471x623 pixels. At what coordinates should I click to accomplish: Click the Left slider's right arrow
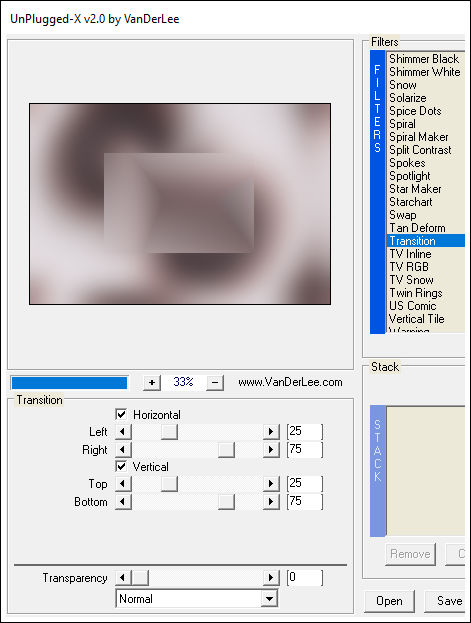[271, 431]
